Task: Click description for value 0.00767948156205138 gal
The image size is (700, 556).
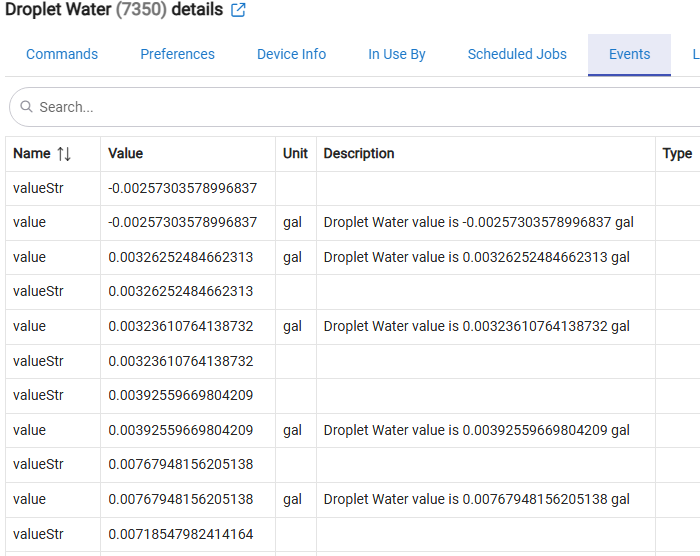Action: tap(476, 499)
